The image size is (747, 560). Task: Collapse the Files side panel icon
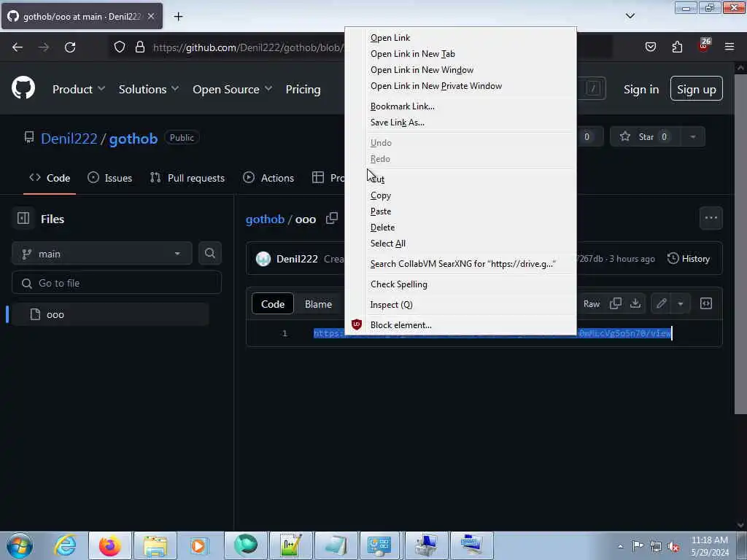[23, 218]
